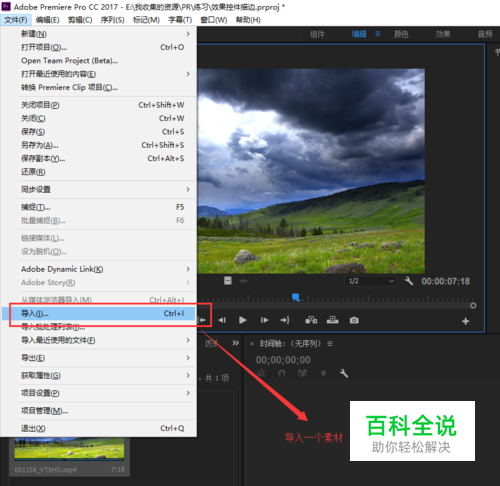The width and height of the screenshot is (500, 486).
Task: Play the clip in the monitor
Action: (243, 320)
